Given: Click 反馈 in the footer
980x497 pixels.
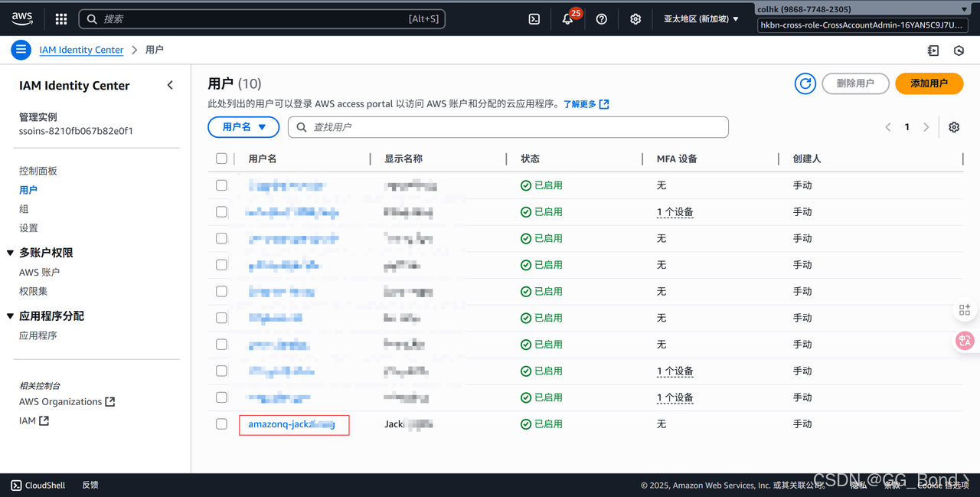Looking at the screenshot, I should pos(90,486).
